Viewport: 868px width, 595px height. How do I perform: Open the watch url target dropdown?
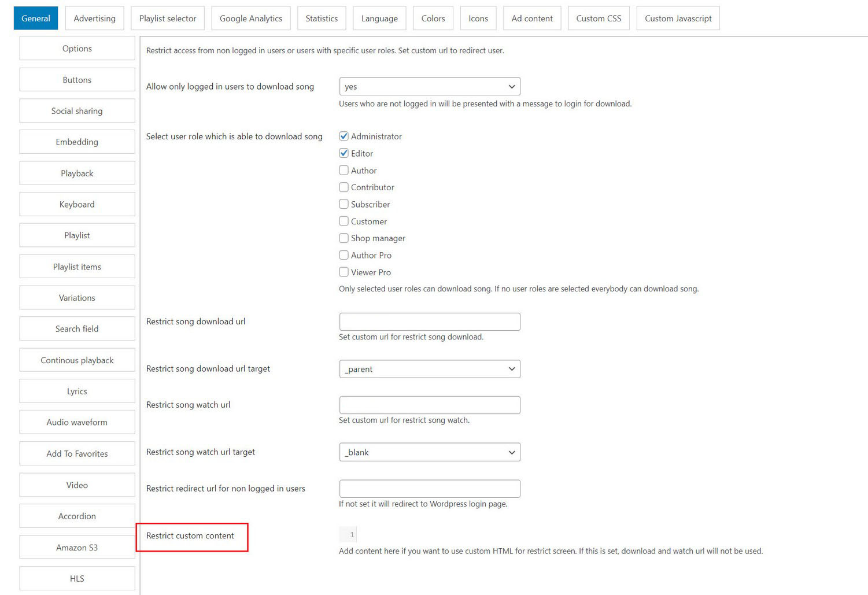coord(430,452)
